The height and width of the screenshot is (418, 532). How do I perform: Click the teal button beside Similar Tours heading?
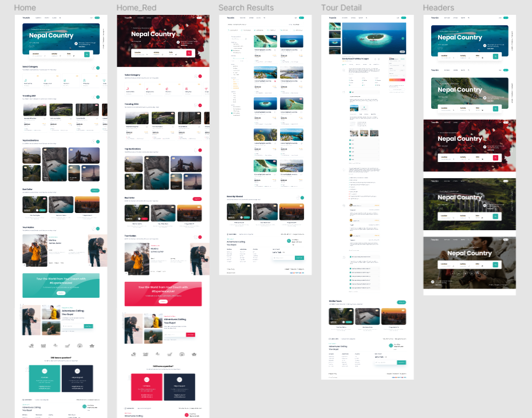click(x=401, y=302)
